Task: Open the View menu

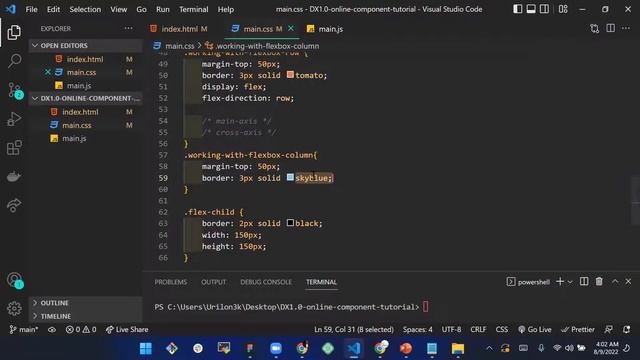Action: click(119, 9)
